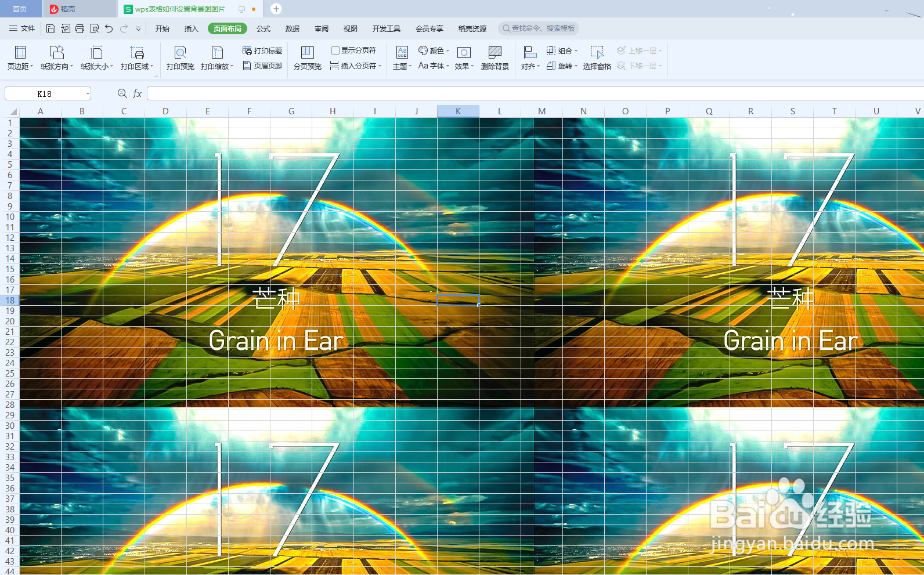924x575 pixels.
Task: Open the 颜色 (colors) dropdown
Action: [x=434, y=50]
